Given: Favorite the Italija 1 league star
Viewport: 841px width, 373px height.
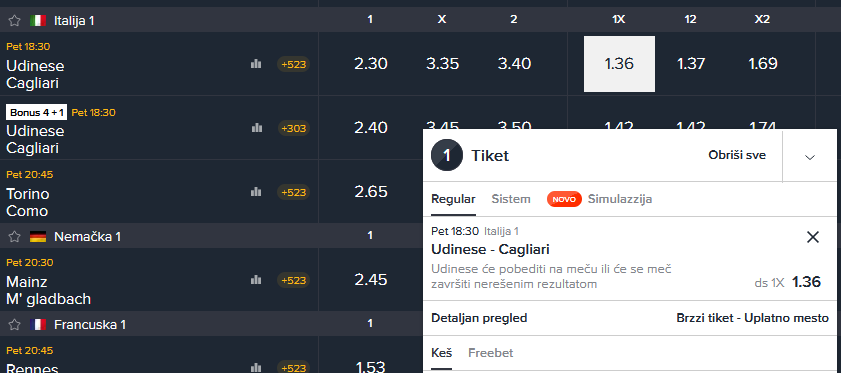Looking at the screenshot, I should [x=14, y=20].
